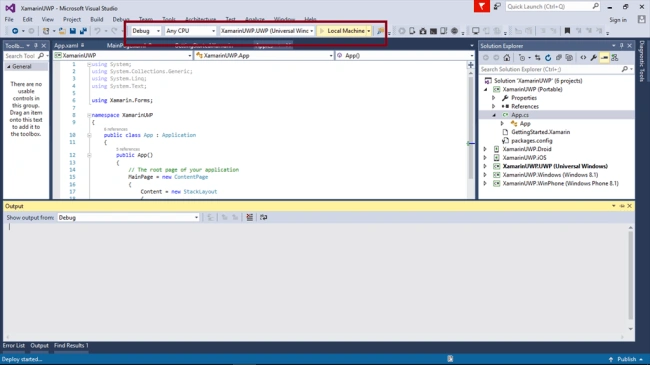Image resolution: width=650 pixels, height=365 pixels.
Task: Click Collapse All icon in Solution Explorer
Action: pyautogui.click(x=558, y=58)
